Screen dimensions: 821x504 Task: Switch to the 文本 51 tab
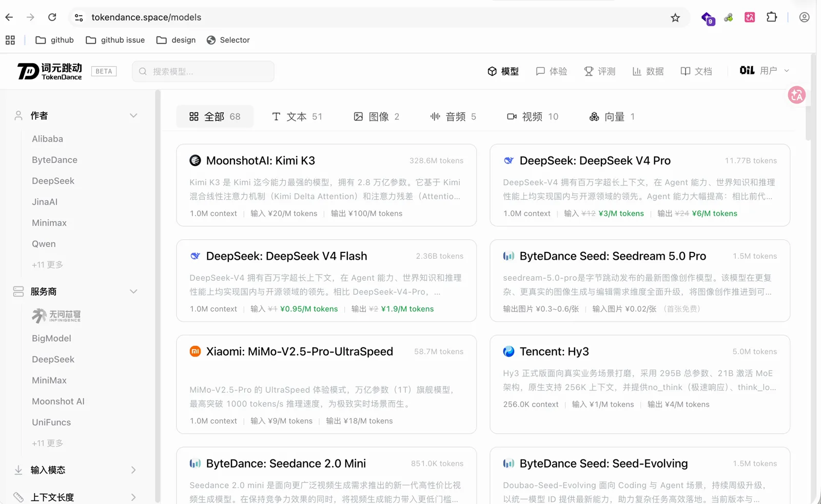(297, 117)
